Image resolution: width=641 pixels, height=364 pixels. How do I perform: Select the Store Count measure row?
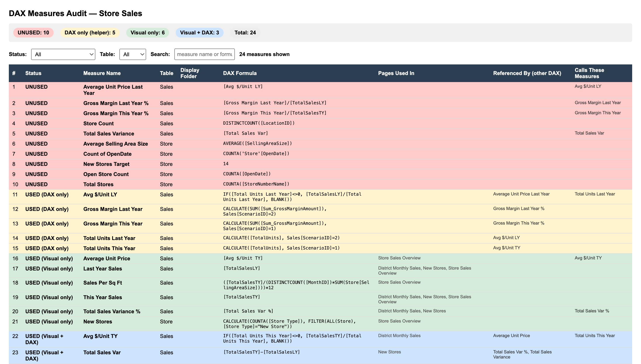tap(98, 123)
